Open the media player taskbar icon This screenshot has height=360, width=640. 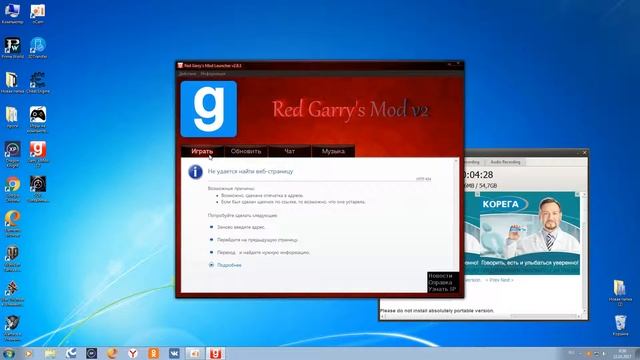[28, 353]
